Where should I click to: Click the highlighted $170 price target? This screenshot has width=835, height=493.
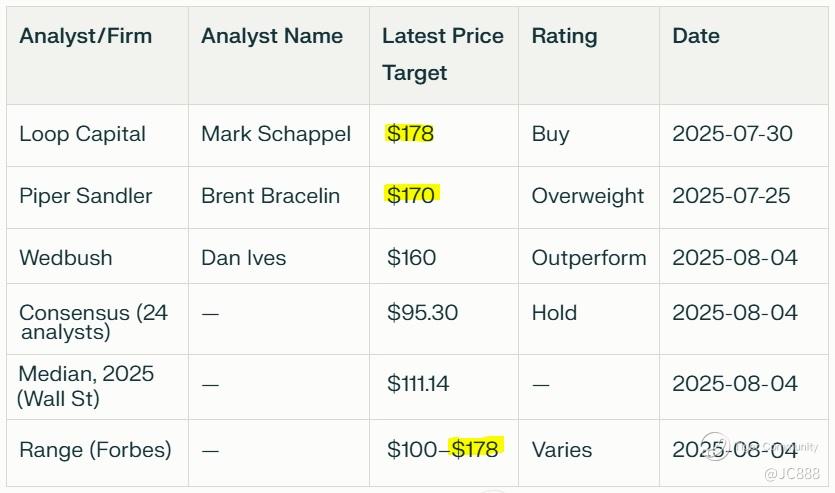coord(411,195)
